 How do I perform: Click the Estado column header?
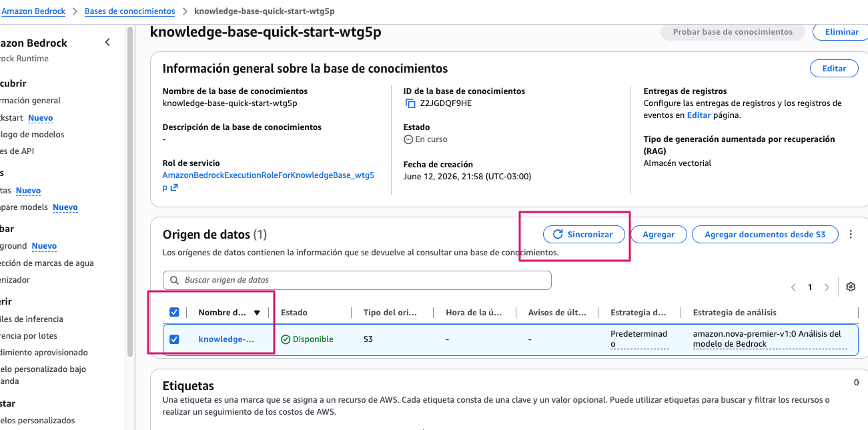294,313
